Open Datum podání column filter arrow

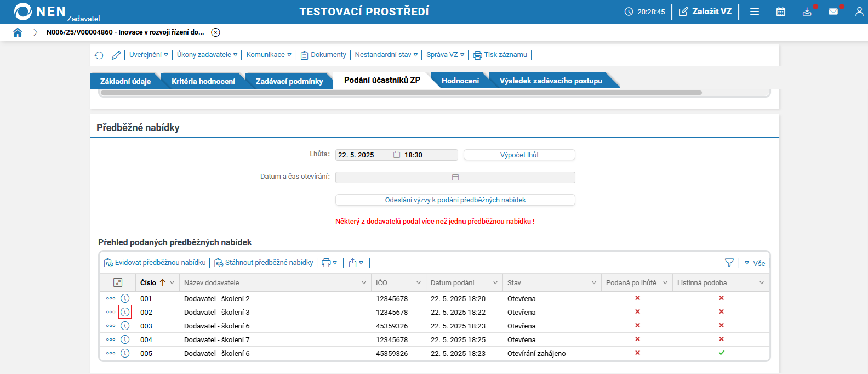point(495,282)
